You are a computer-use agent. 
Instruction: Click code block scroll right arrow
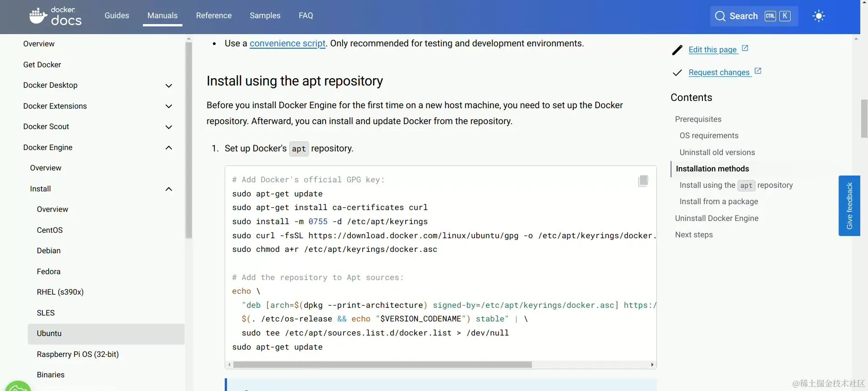click(652, 365)
